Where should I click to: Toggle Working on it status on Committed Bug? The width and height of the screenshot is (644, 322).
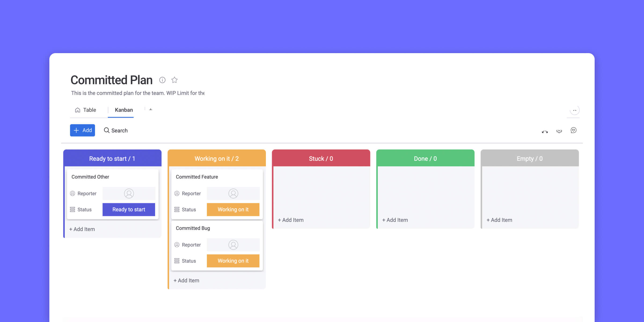(233, 260)
